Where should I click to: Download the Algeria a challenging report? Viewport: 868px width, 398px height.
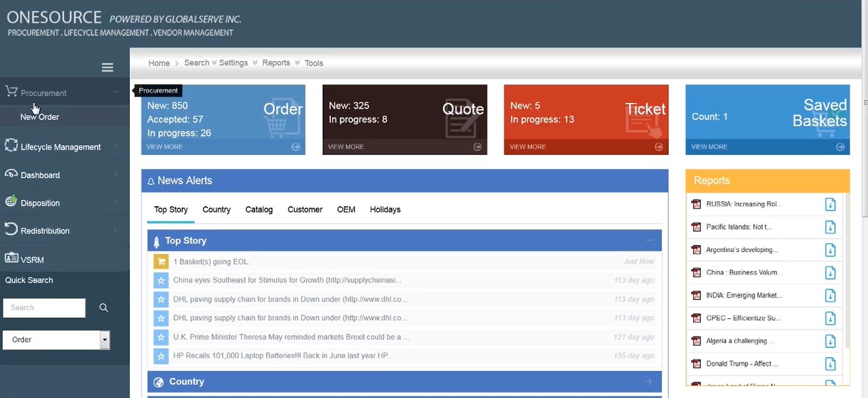pos(830,341)
